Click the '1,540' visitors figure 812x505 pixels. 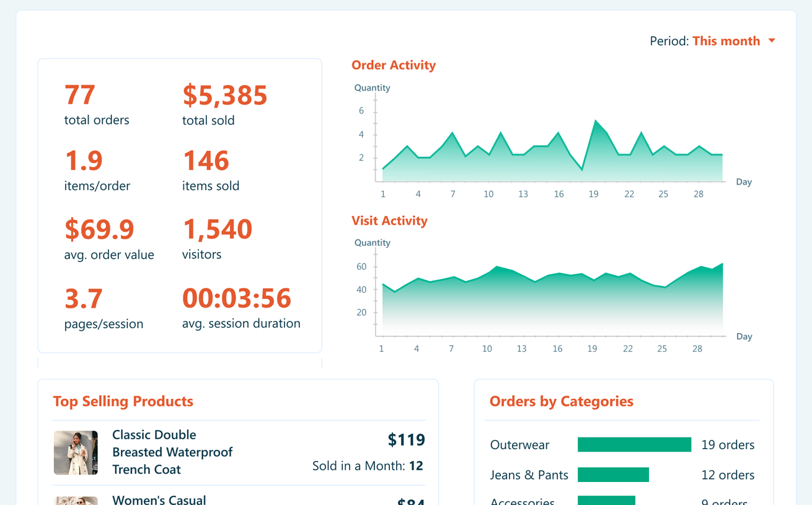pyautogui.click(x=218, y=230)
